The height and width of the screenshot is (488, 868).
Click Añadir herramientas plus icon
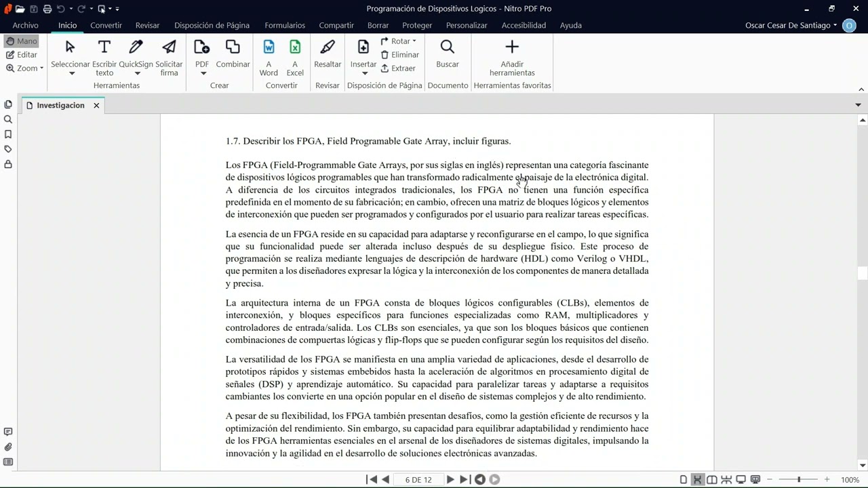(512, 47)
